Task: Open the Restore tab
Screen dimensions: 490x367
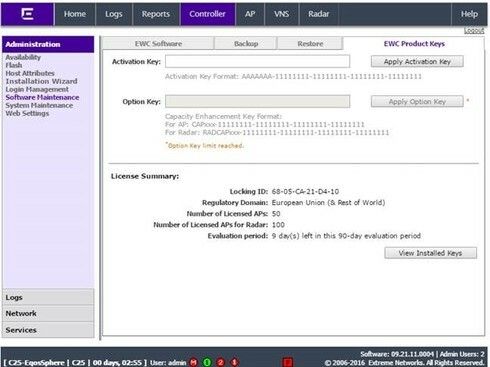Action: [x=310, y=44]
